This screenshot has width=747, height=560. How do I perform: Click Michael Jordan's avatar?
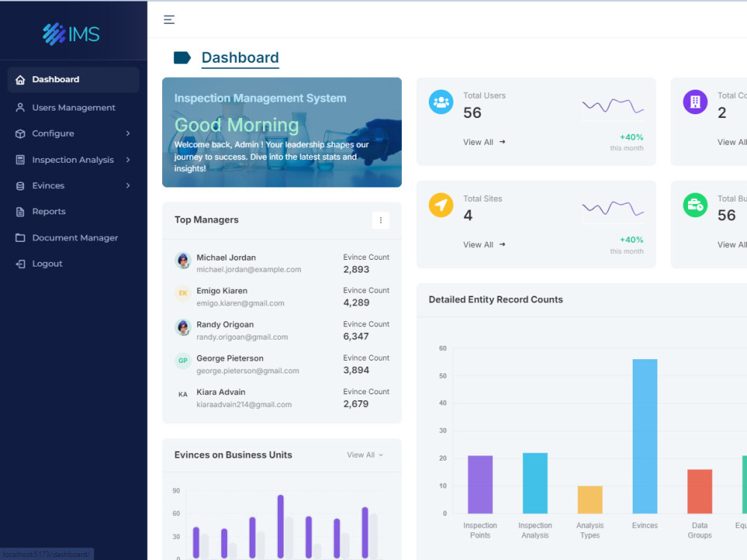[x=183, y=261]
